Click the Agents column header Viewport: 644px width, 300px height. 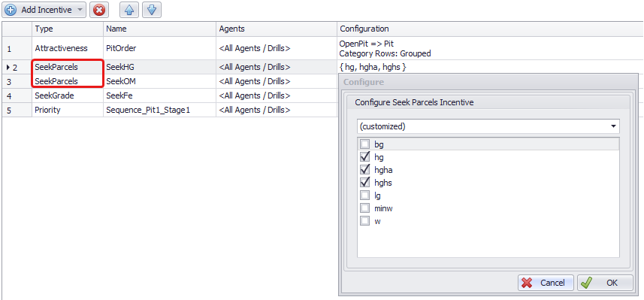point(277,29)
